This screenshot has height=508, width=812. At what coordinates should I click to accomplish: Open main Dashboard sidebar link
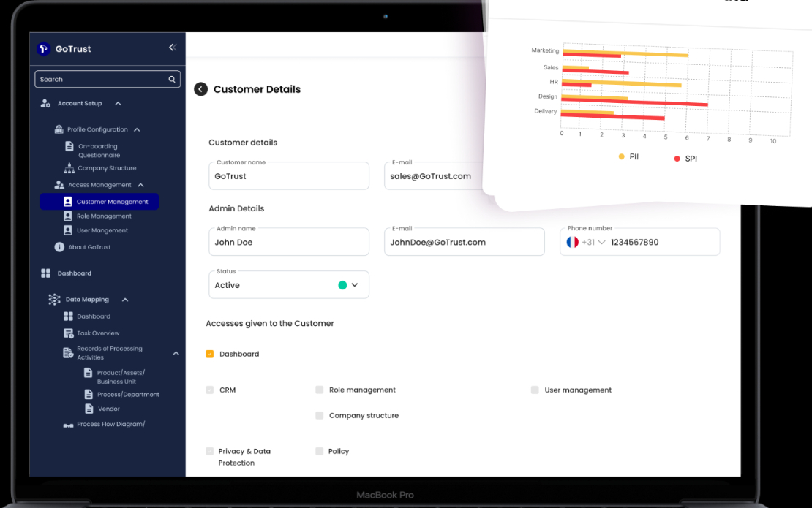[x=75, y=273]
